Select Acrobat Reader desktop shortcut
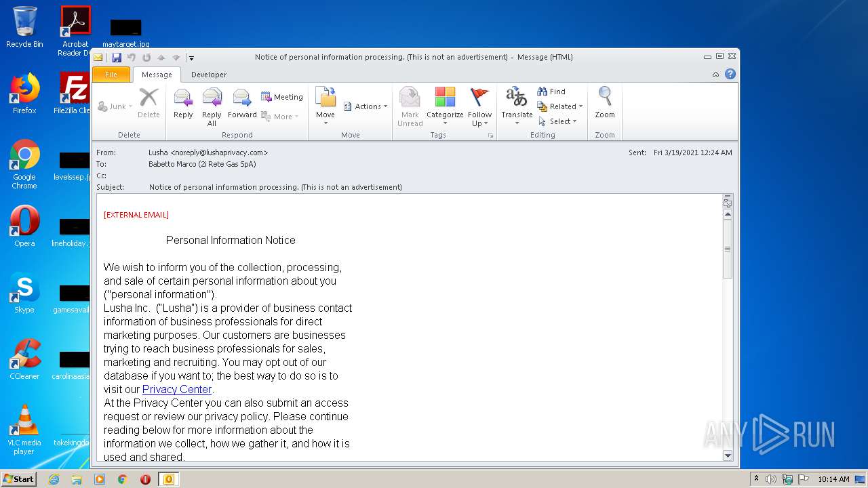 pos(75,30)
